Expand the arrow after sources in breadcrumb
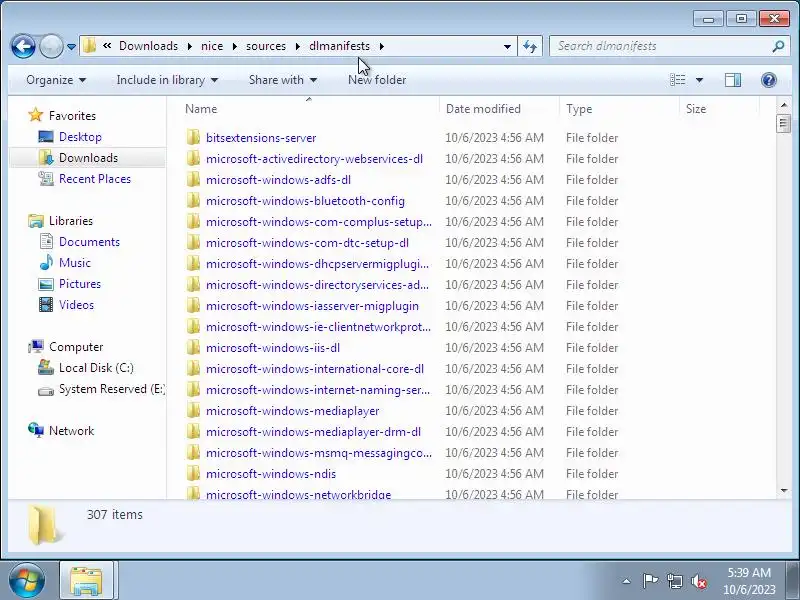This screenshot has width=800, height=600. coord(297,46)
